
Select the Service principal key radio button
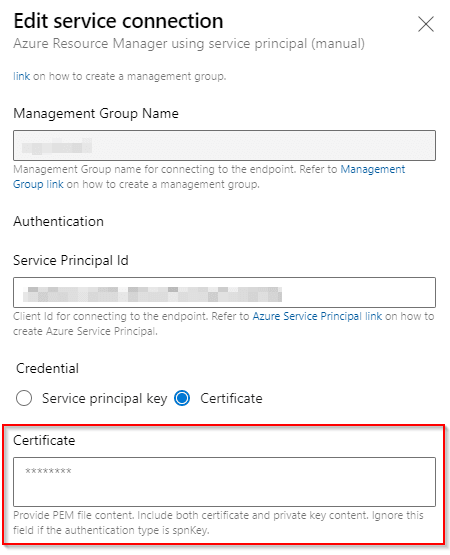(24, 398)
